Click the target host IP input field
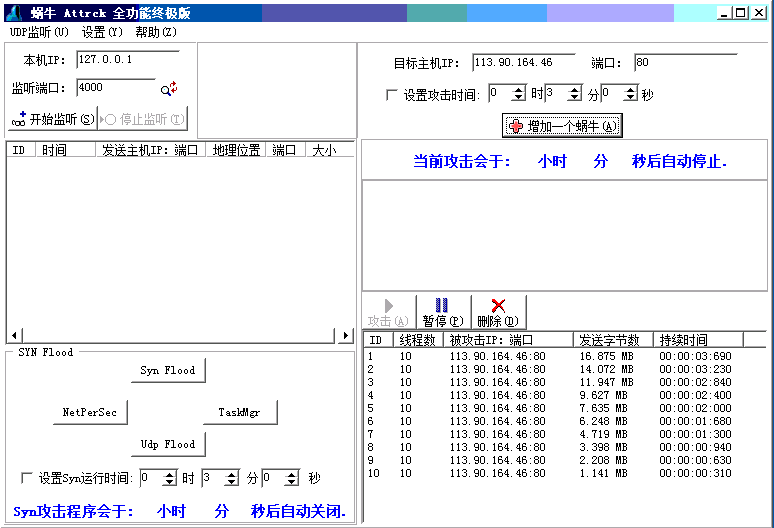This screenshot has height=528, width=774. [523, 63]
